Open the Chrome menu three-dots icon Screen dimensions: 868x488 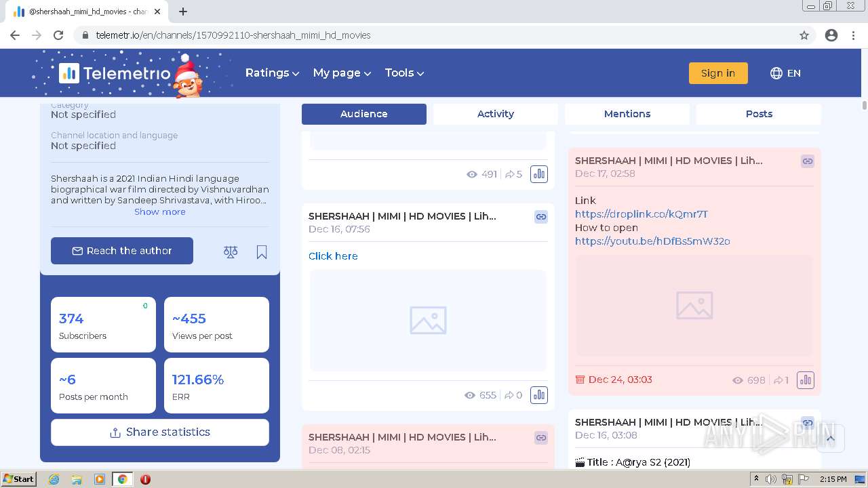tap(853, 35)
